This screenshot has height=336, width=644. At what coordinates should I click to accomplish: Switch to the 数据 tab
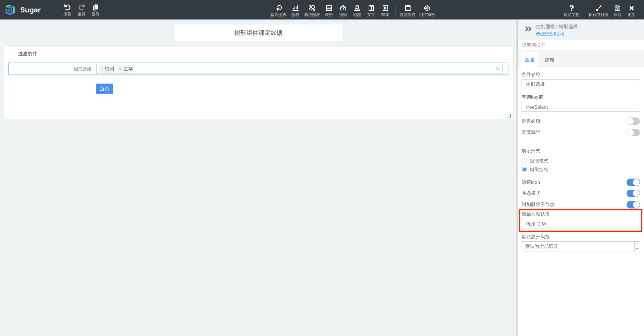click(549, 60)
